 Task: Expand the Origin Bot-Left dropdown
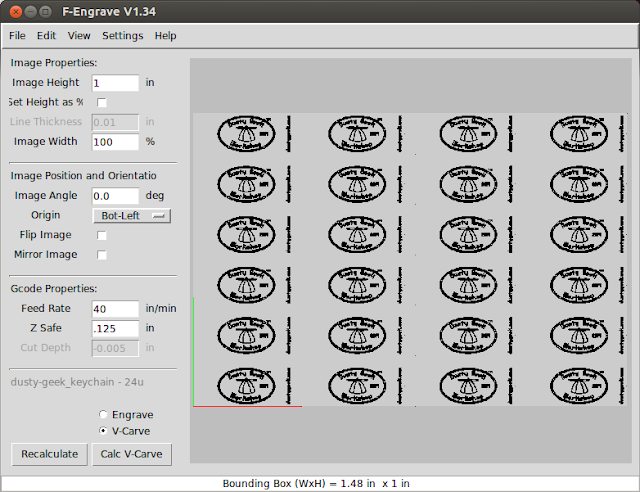[131, 215]
